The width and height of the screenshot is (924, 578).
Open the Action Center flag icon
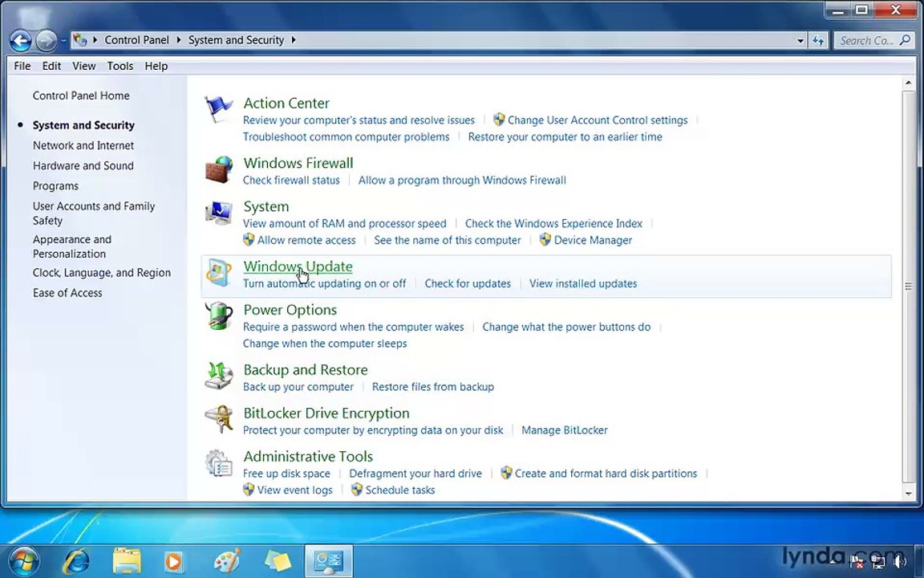pos(218,110)
